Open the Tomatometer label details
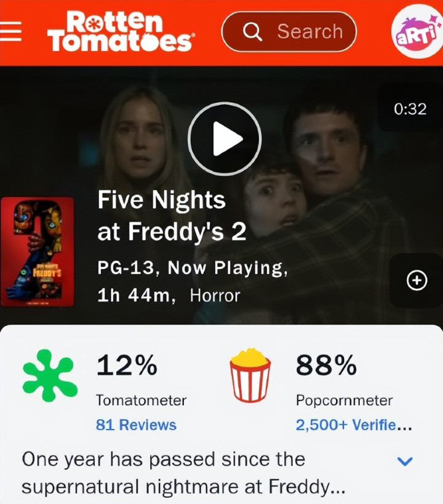 141,400
